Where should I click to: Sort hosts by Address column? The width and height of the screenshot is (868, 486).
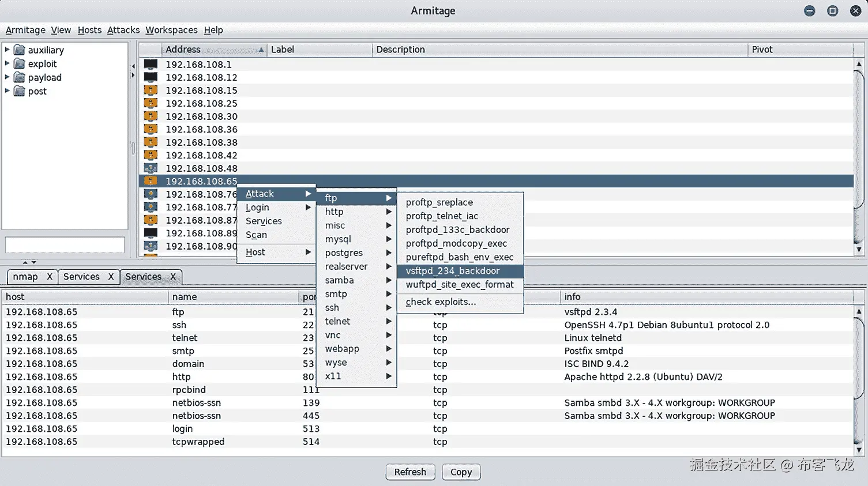(214, 50)
